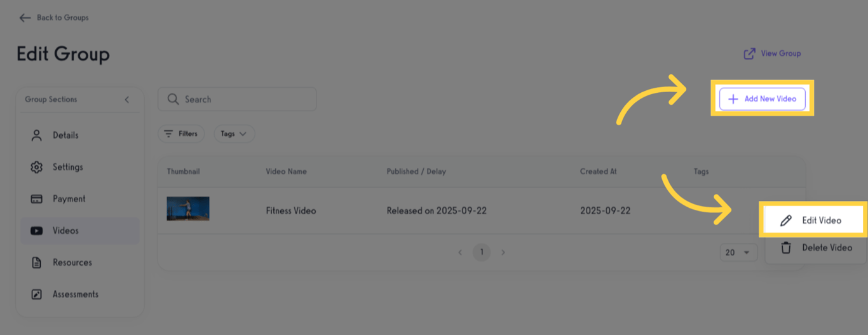Viewport: 868px width, 335px height.
Task: Choose Delete Video trash option
Action: click(786, 248)
